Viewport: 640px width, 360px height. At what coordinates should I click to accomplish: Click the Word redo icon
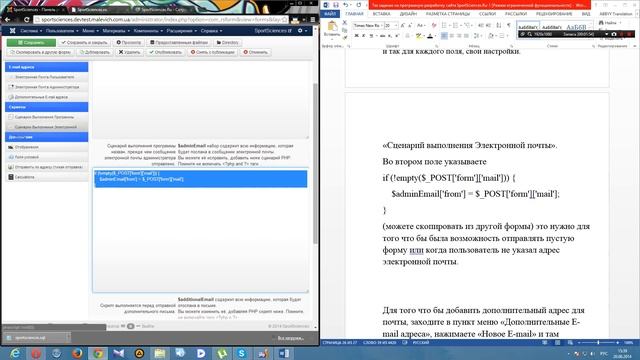pyautogui.click(x=359, y=4)
